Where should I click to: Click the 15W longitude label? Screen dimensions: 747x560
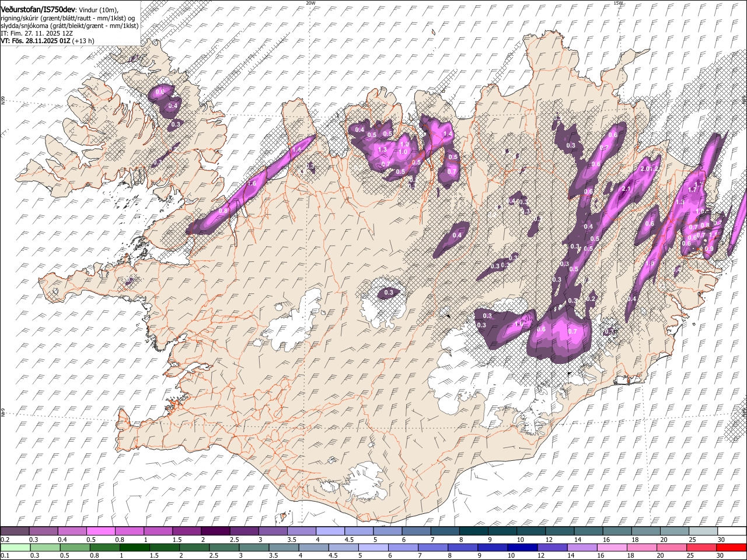(618, 3)
